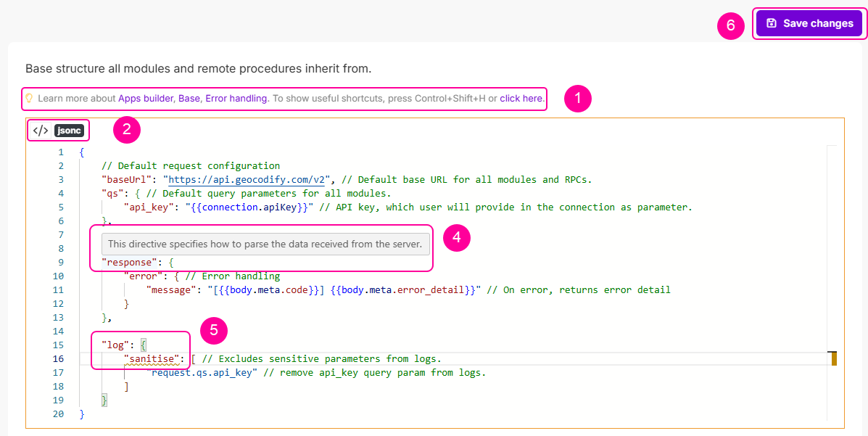The image size is (868, 436).
Task: Click the jsonc language badge
Action: pos(70,131)
